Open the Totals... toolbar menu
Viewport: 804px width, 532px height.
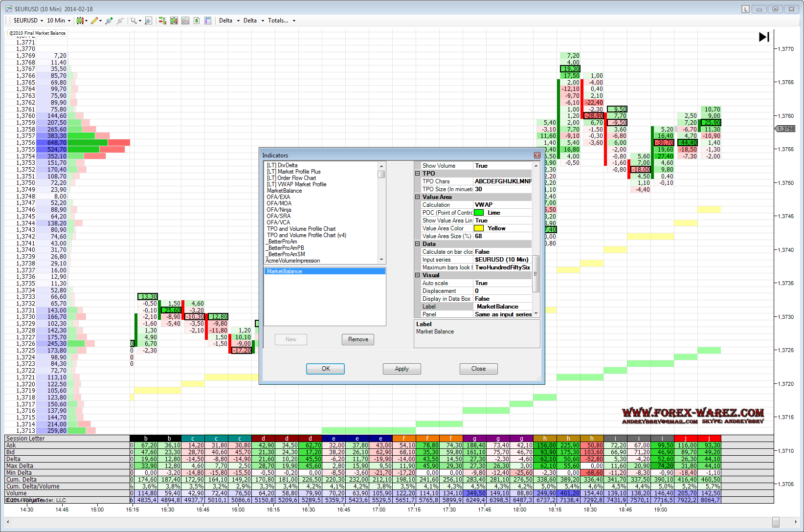pyautogui.click(x=281, y=21)
